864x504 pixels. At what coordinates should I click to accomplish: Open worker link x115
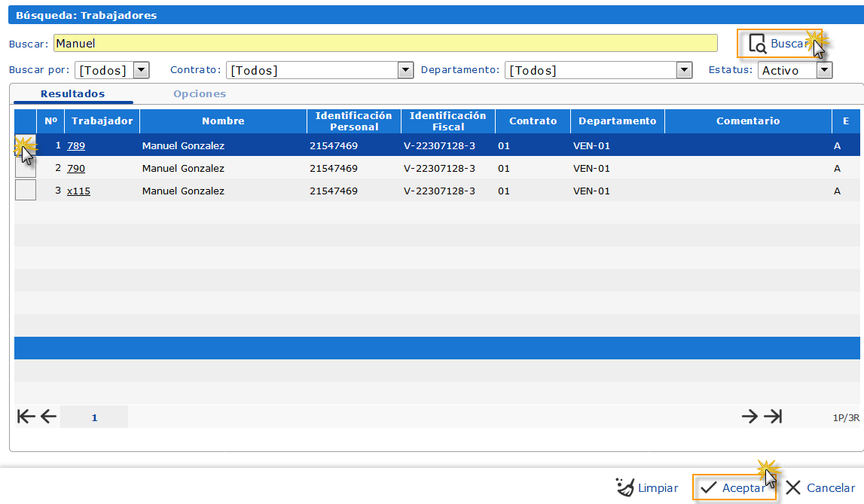pyautogui.click(x=78, y=191)
